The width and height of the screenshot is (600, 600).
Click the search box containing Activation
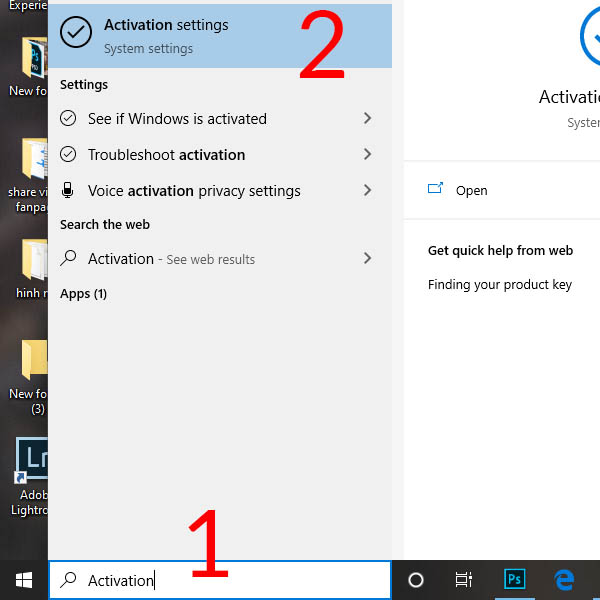click(220, 580)
